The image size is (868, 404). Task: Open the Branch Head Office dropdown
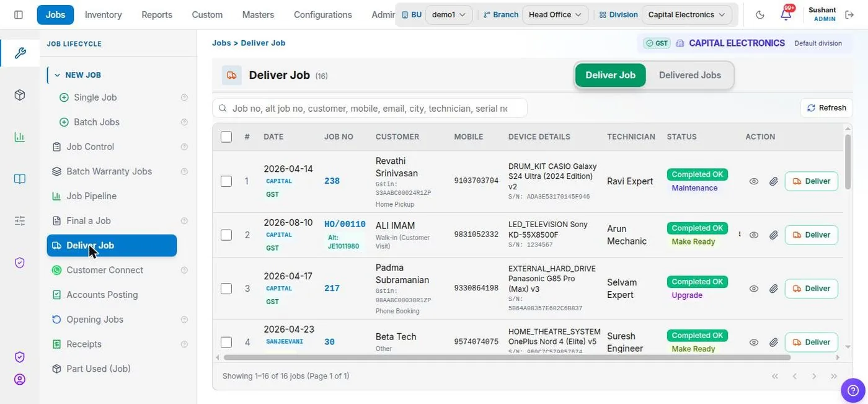[x=555, y=14]
